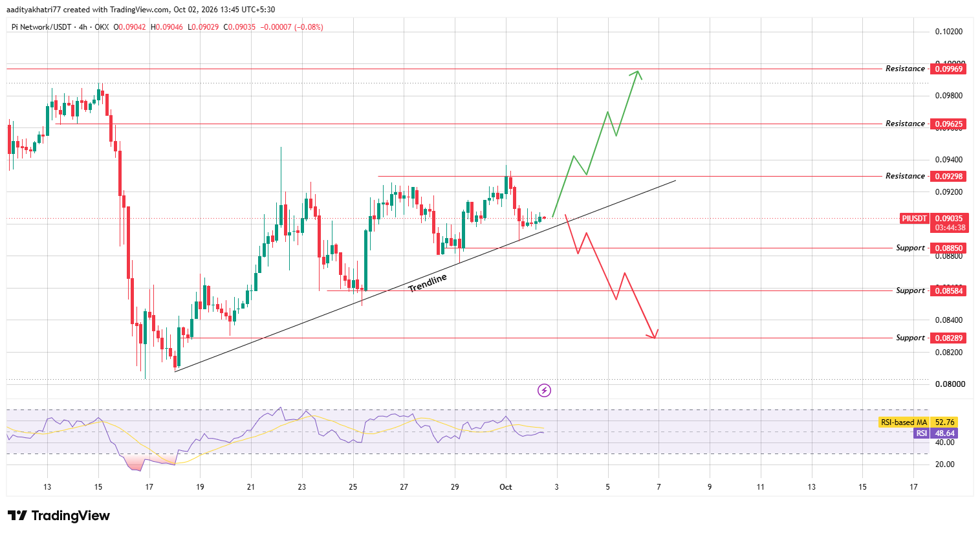Image resolution: width=980 pixels, height=535 pixels.
Task: Select the Trendline text label
Action: (428, 283)
